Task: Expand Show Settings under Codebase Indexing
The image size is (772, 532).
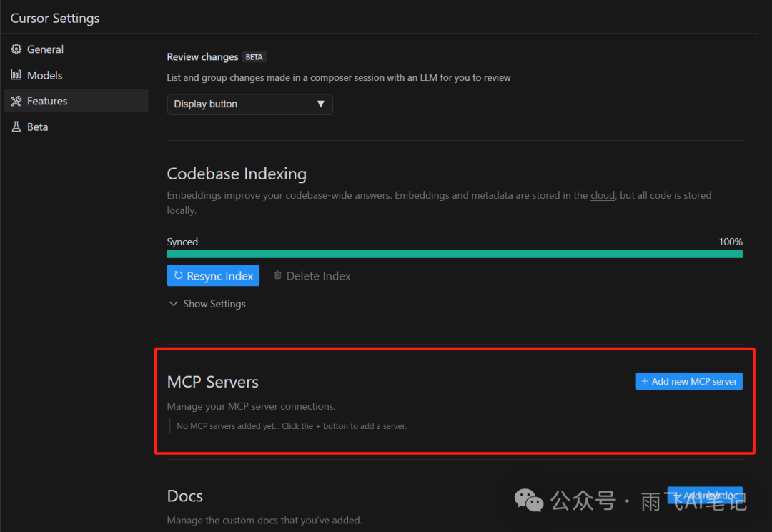Action: pos(207,304)
